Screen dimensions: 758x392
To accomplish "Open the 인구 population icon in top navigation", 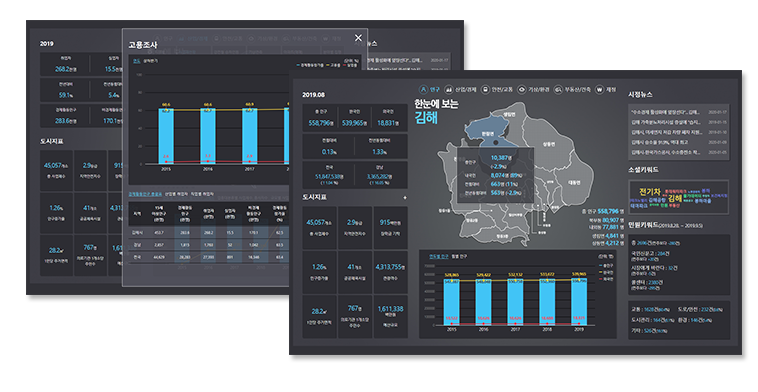I will coord(423,90).
